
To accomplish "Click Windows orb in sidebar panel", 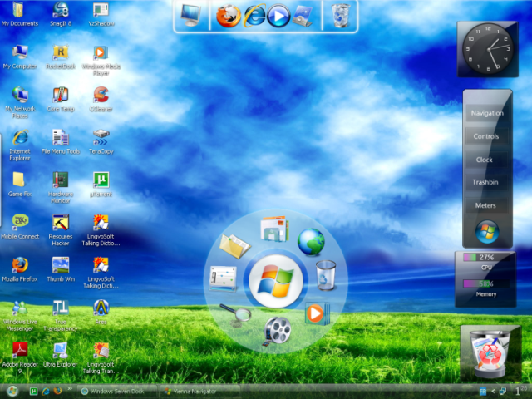I will tap(487, 232).
